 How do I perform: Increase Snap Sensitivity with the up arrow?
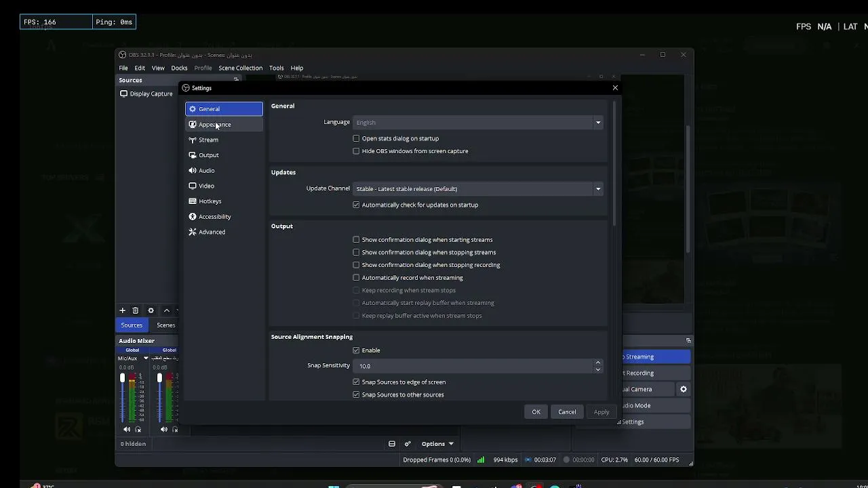tap(597, 363)
